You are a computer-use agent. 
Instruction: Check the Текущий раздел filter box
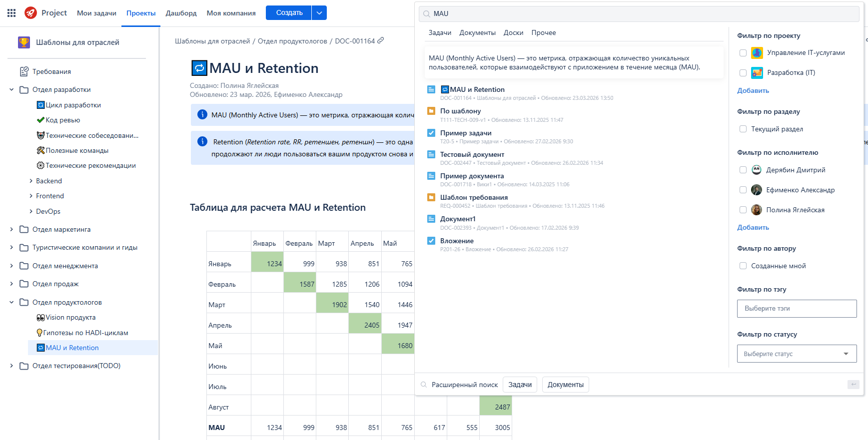pyautogui.click(x=743, y=129)
